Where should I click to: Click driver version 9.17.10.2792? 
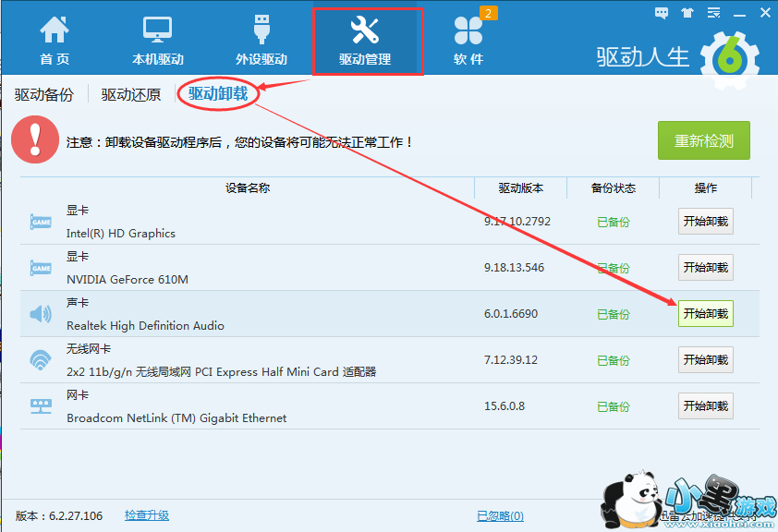click(517, 221)
